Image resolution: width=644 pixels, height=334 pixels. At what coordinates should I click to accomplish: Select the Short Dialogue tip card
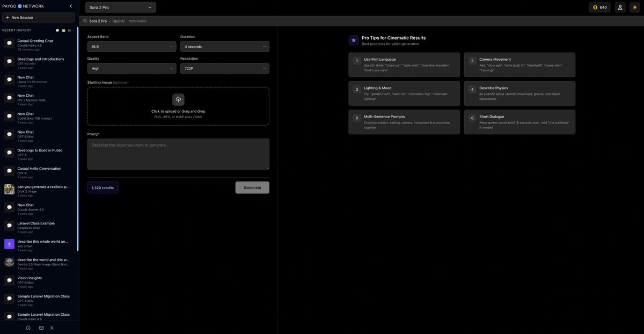[519, 122]
